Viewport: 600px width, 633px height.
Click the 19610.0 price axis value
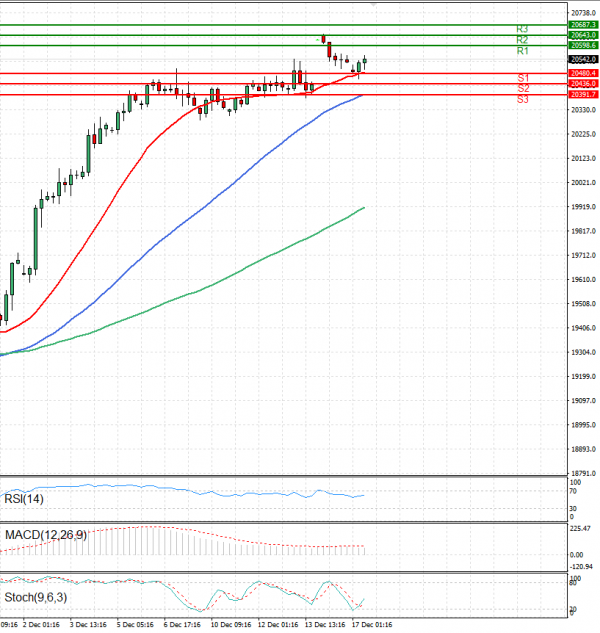583,279
